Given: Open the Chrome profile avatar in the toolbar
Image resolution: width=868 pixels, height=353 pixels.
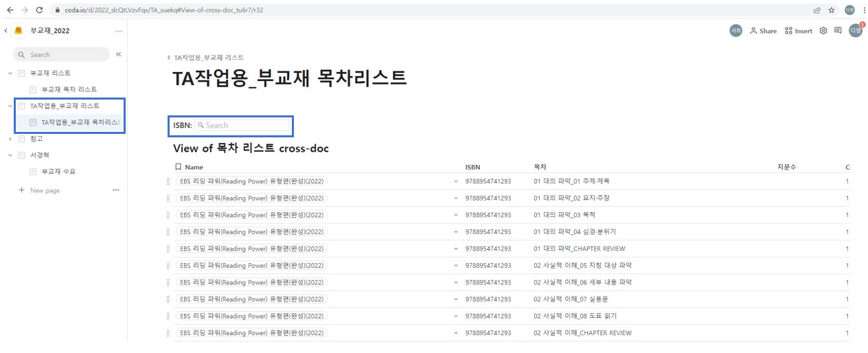Looking at the screenshot, I should (849, 10).
